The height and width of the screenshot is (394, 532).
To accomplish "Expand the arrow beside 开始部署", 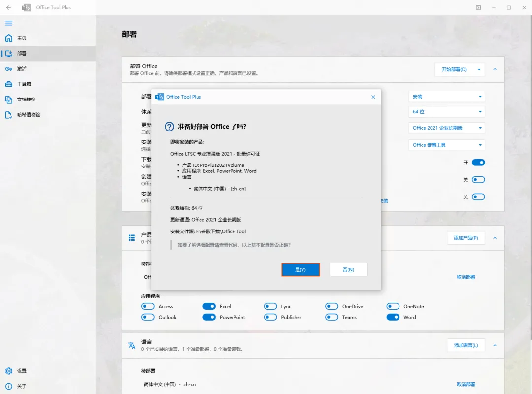I will pos(479,69).
